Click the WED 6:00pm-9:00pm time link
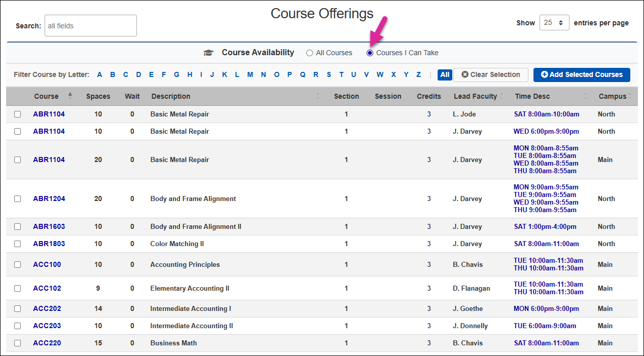644x356 pixels. (546, 131)
